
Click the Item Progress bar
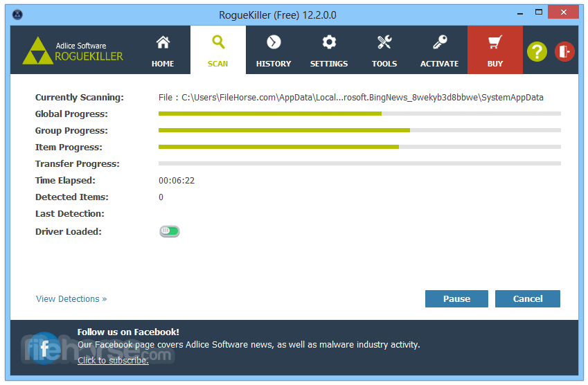pyautogui.click(x=359, y=147)
